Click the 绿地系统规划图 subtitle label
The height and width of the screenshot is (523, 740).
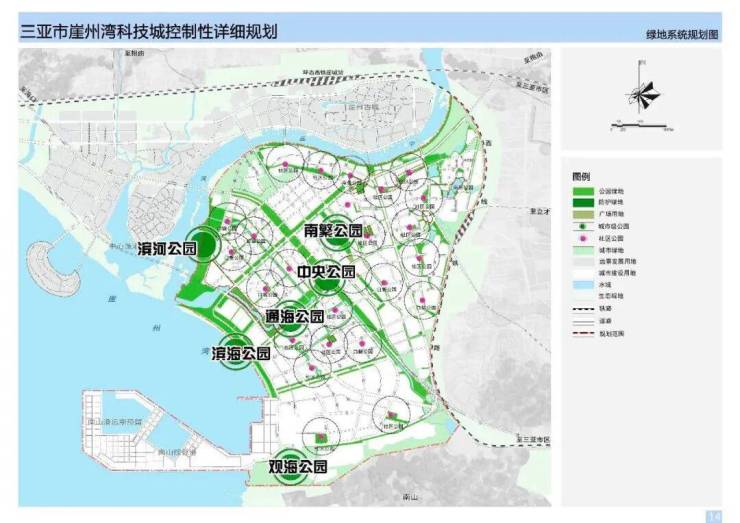click(682, 35)
